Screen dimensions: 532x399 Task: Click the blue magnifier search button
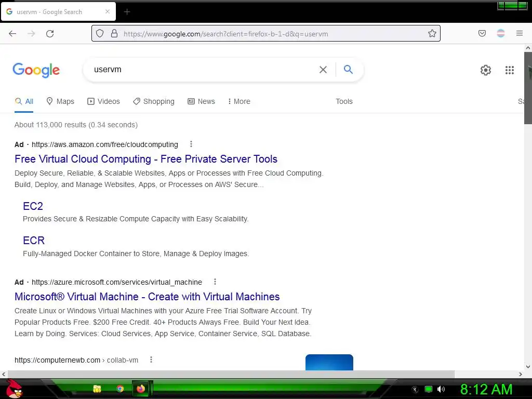[348, 70]
